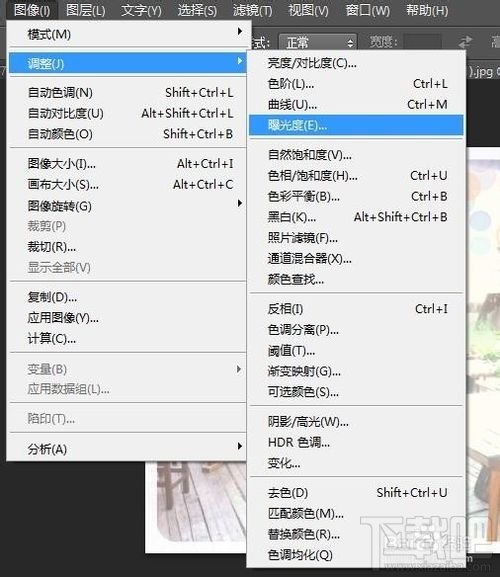Open 色调分离(P) adjustment
This screenshot has height=577, width=500.
tap(356, 329)
